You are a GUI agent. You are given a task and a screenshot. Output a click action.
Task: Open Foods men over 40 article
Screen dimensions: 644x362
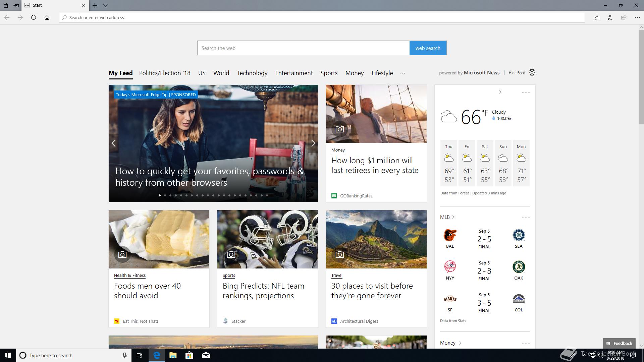147,291
